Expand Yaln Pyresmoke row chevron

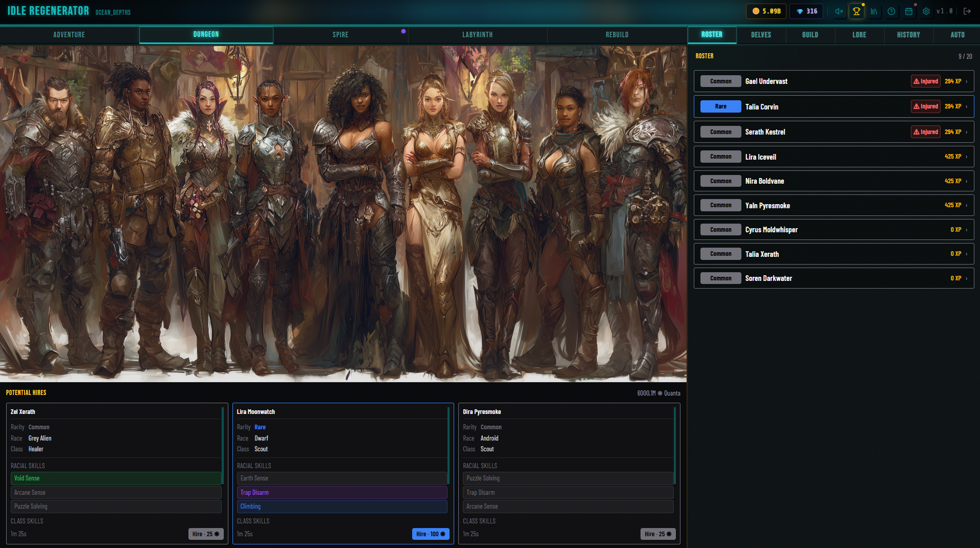(967, 205)
